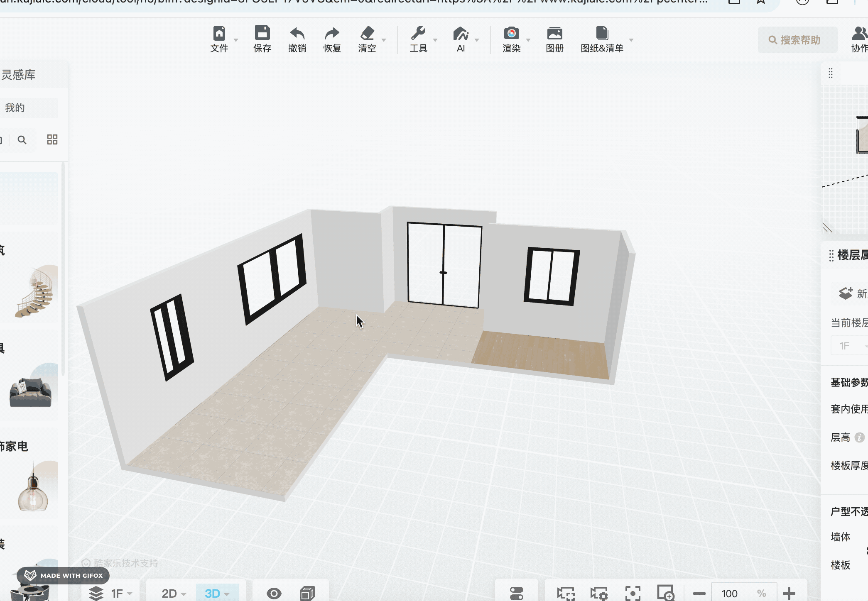868x601 pixels.
Task: Click the floor layers stack icon
Action: click(96, 593)
